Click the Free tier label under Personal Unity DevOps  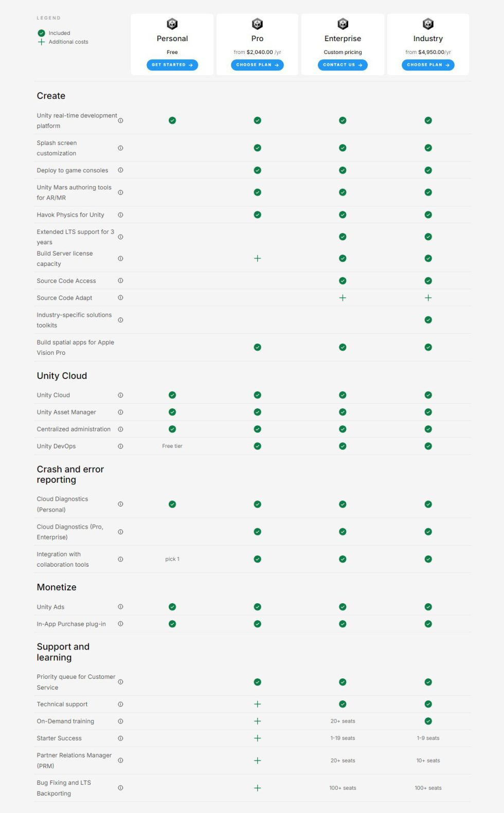[x=172, y=446]
